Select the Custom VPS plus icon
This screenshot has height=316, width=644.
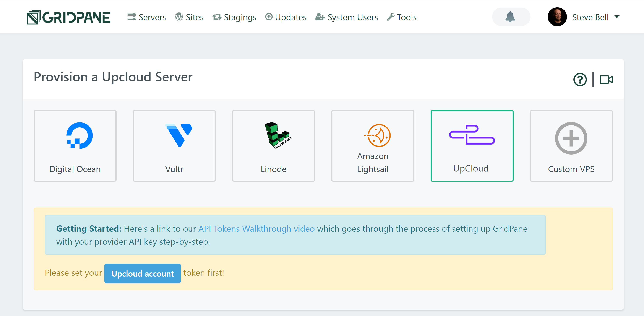(571, 138)
